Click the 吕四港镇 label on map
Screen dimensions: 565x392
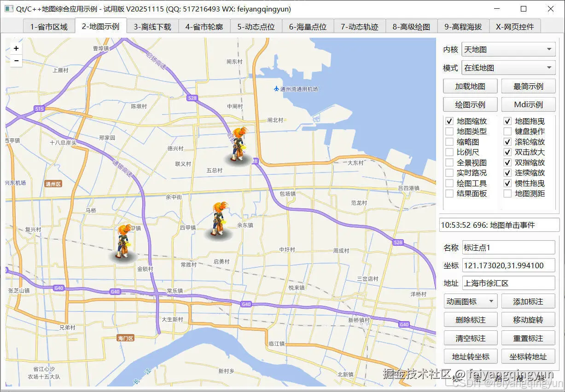pyautogui.click(x=409, y=188)
